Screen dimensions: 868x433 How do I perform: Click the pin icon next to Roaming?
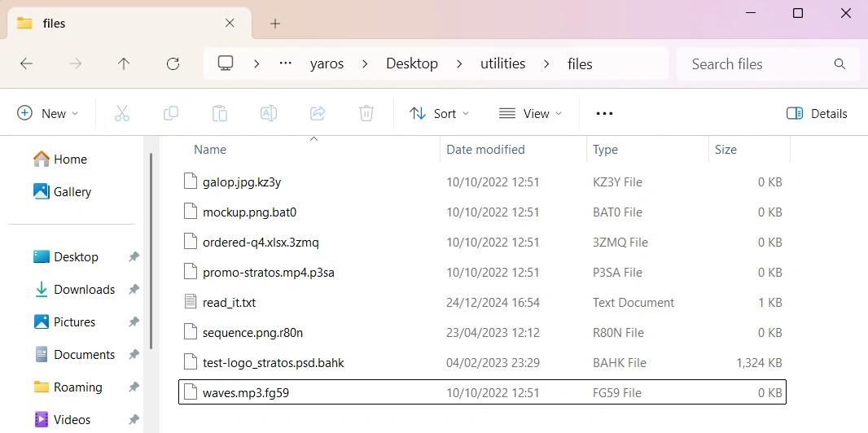click(134, 387)
